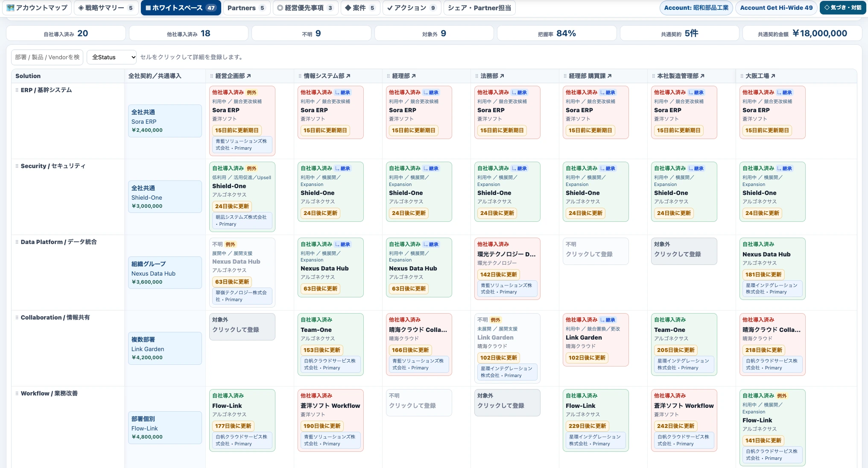Image resolution: width=868 pixels, height=468 pixels.
Task: Click row handle icon for ERP / 基幹システム
Action: [x=17, y=90]
